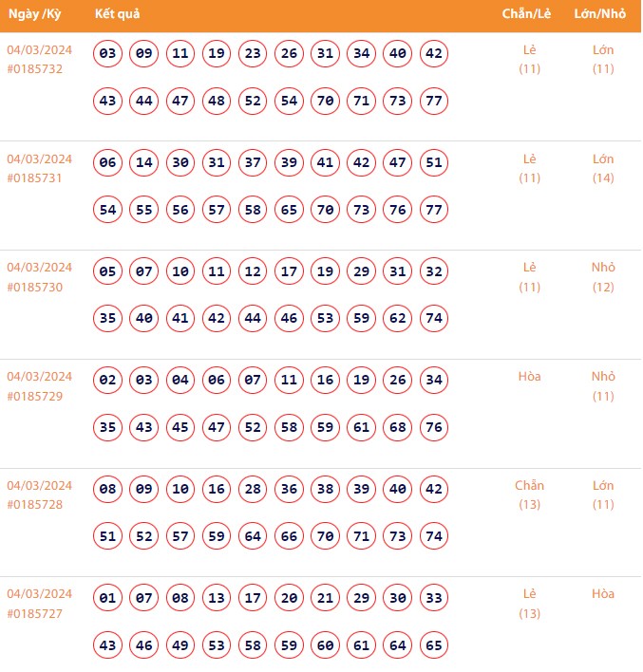Screen dimensions: 643x672
Task: Click ball 65 in draw #0185727
Action: click(433, 645)
